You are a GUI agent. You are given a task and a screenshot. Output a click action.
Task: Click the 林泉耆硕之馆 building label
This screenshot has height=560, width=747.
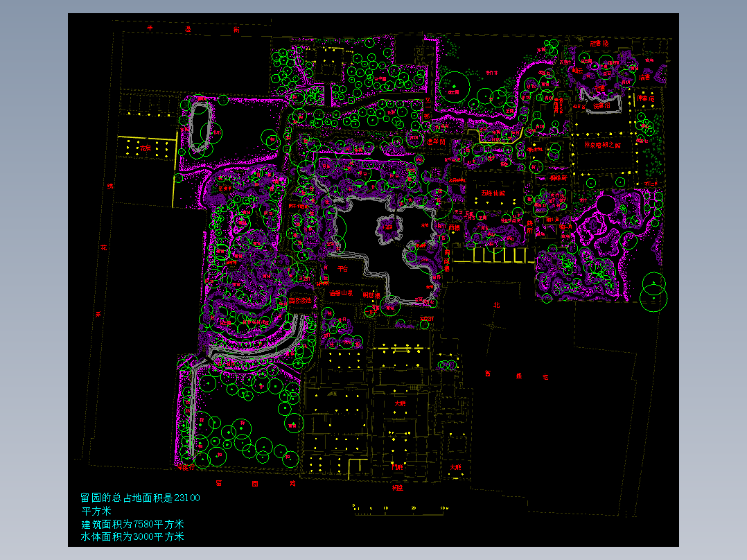tap(603, 145)
